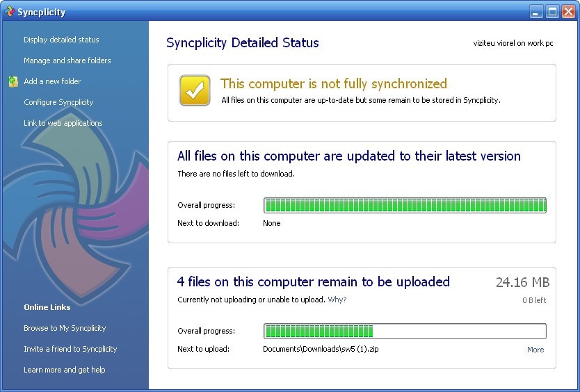Click 'This computer is not fully synchronized'
This screenshot has height=392, width=580.
point(334,83)
